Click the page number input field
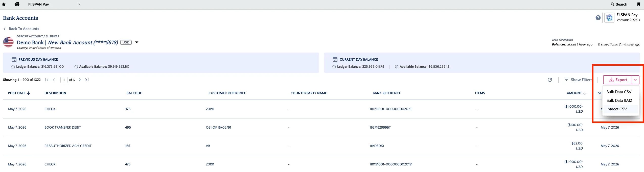Image resolution: width=644 pixels, height=172 pixels. click(64, 80)
